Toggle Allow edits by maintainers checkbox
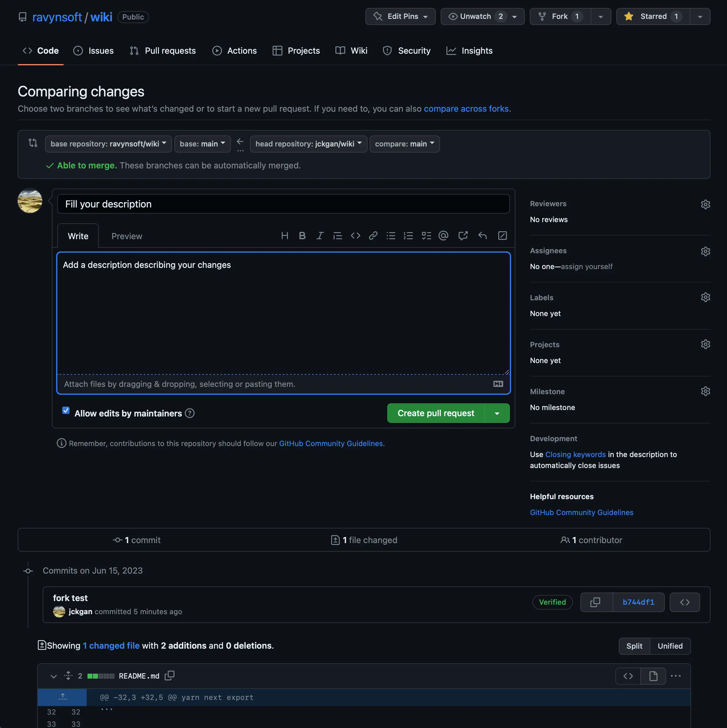 [65, 412]
